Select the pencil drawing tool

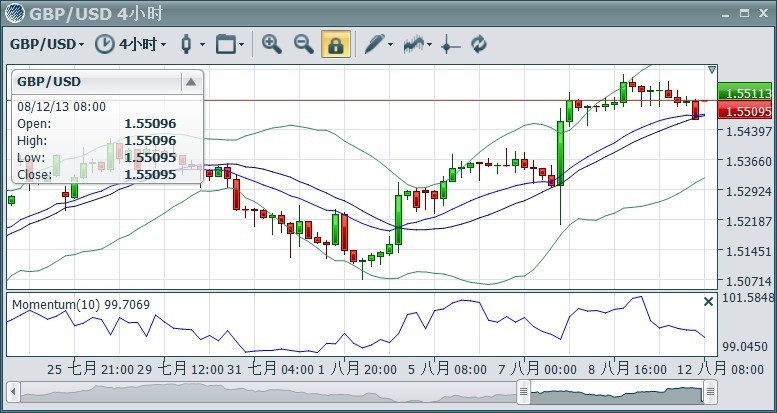click(x=375, y=44)
